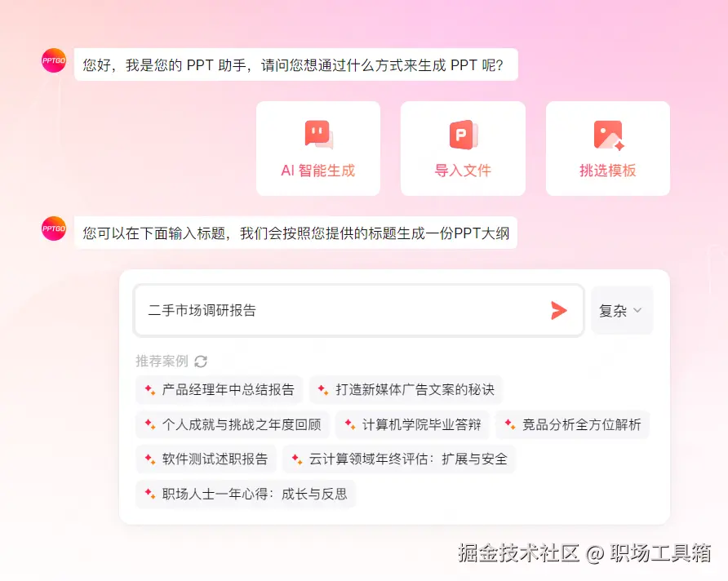The image size is (728, 581).
Task: Refresh the 推荐案例 suggestions
Action: pyautogui.click(x=201, y=361)
